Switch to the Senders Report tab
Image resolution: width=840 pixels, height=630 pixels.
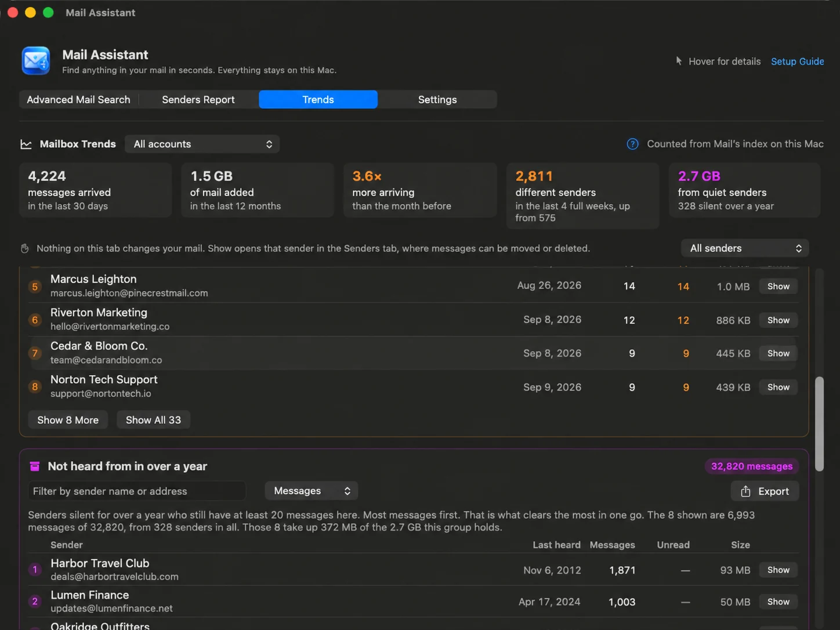(198, 100)
